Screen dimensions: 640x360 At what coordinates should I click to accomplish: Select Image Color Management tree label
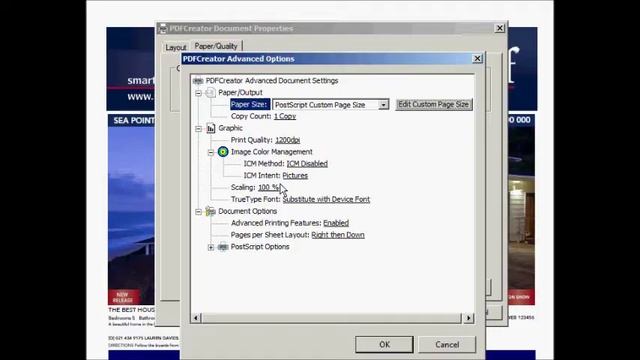[271, 152]
